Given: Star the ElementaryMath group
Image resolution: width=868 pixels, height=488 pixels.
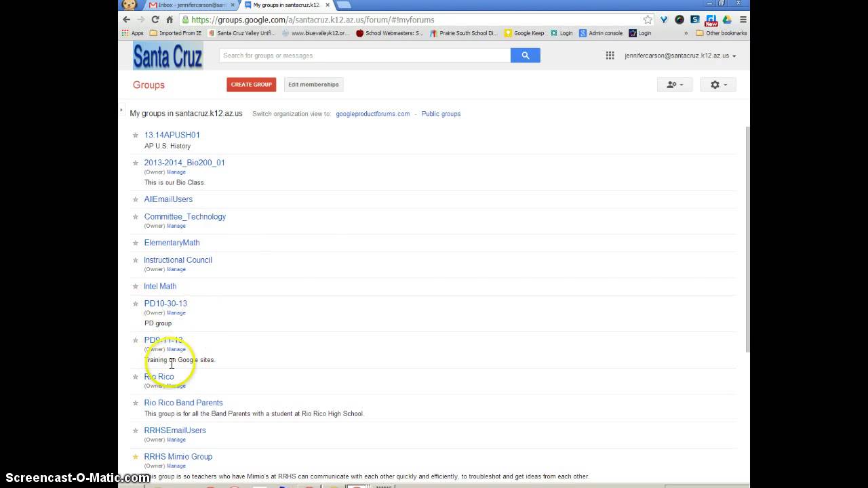Looking at the screenshot, I should click(135, 243).
